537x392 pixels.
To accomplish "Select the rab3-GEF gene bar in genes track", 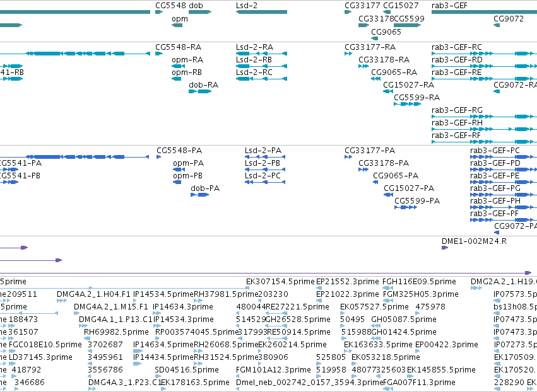I will pyautogui.click(x=484, y=12).
